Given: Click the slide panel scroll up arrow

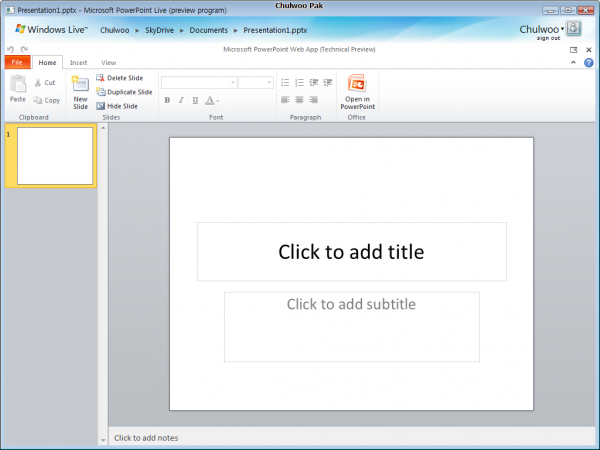Looking at the screenshot, I should pyautogui.click(x=103, y=128).
